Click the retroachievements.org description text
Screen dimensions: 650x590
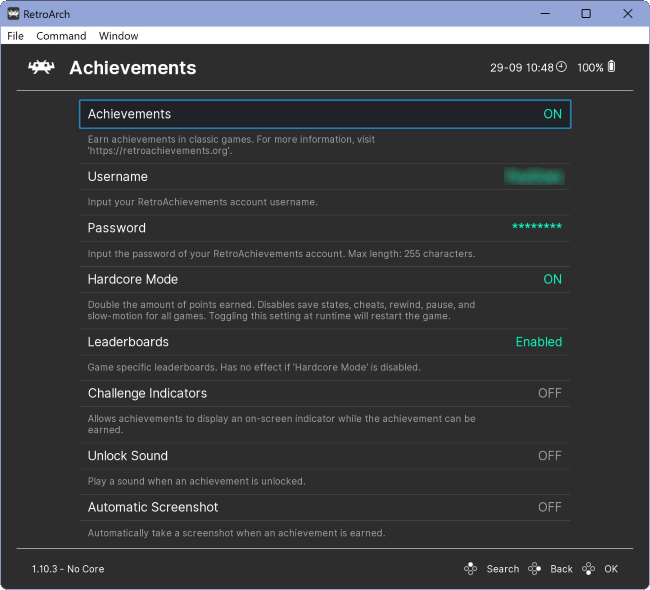(231, 145)
